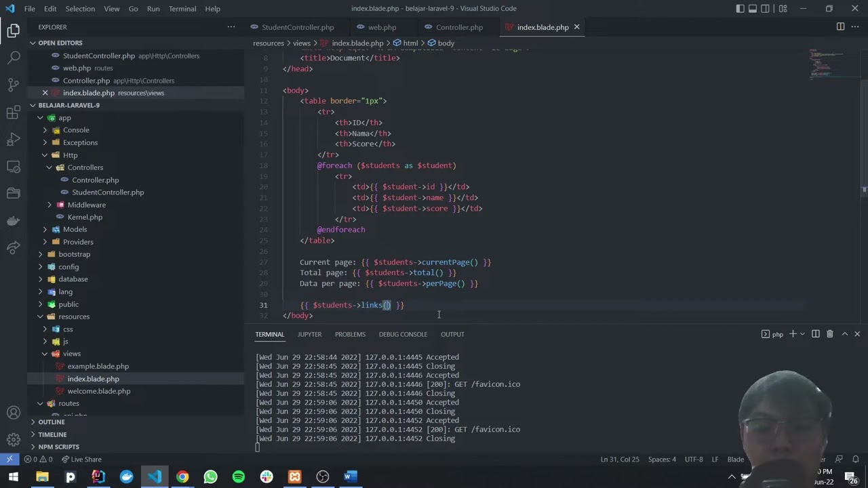This screenshot has height=488, width=868.
Task: Open the Search view in activity bar
Action: coord(14,58)
